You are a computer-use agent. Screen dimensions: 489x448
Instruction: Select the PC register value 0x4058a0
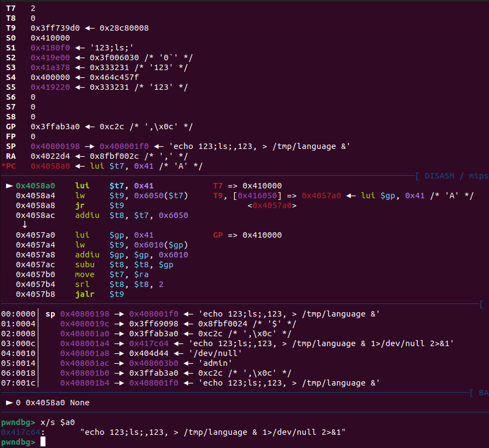[50, 166]
